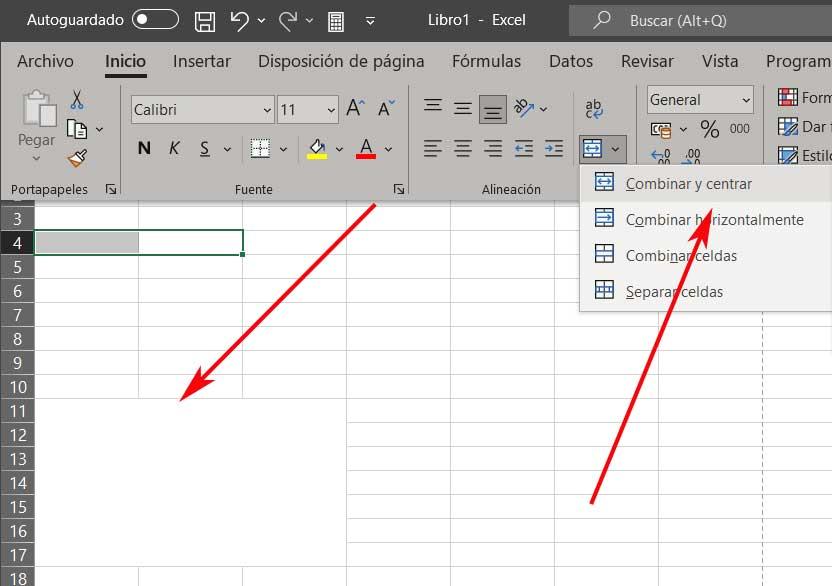Click the Redo arrow icon
Viewport: 832px width, 586px height.
[288, 21]
